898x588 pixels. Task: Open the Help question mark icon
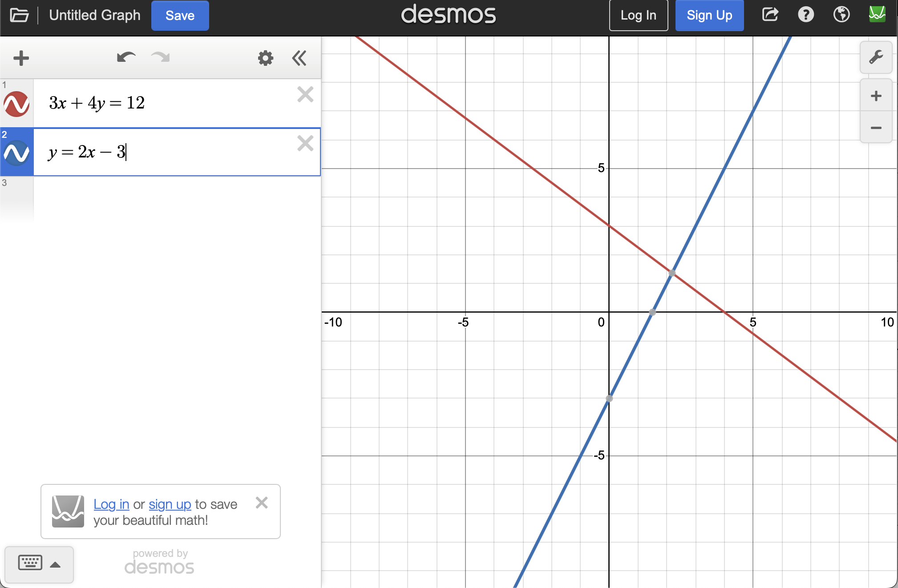point(805,15)
